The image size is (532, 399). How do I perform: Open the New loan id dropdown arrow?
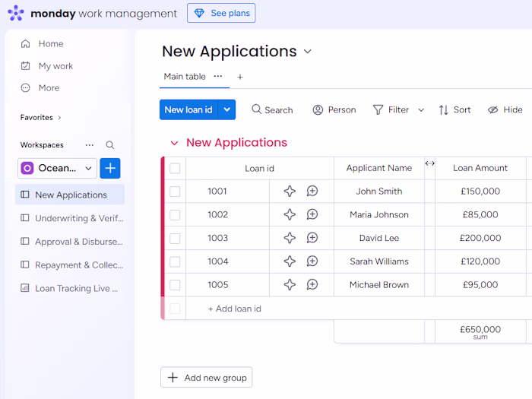[x=226, y=109]
